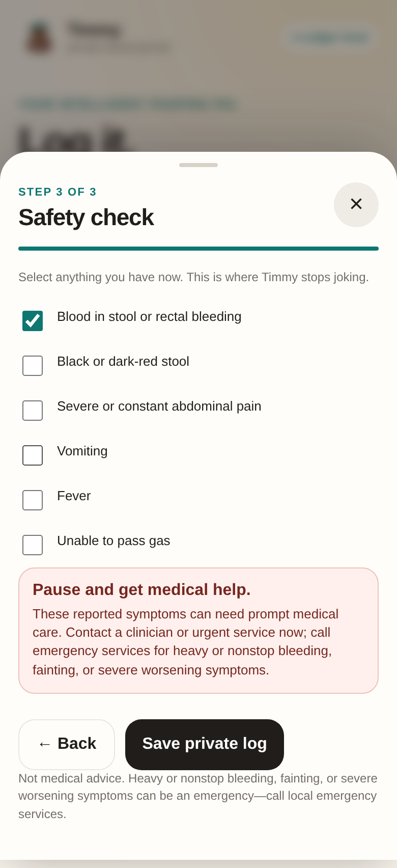Select the Vomiting checkbox

click(x=33, y=455)
